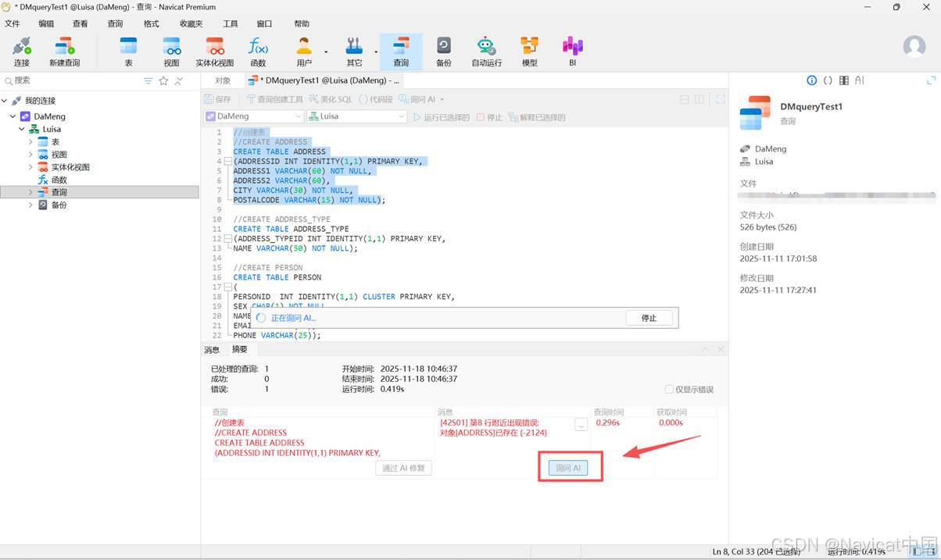Open the arrow beside 其它 toolbar button
Screen dimensions: 941x560
click(x=376, y=52)
